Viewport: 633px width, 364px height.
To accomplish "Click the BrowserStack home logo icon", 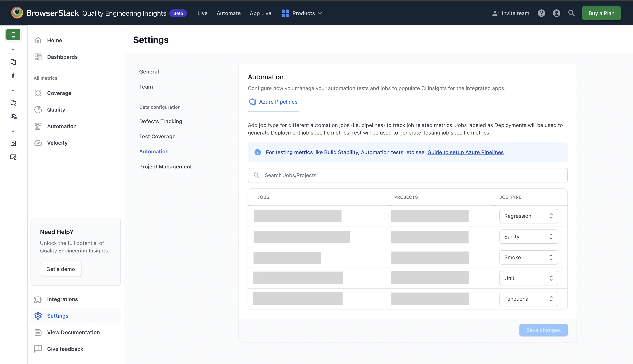I will click(17, 13).
